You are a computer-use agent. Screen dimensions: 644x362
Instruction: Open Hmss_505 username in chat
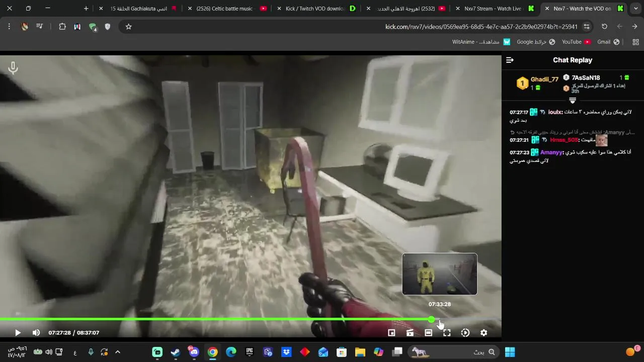click(564, 140)
